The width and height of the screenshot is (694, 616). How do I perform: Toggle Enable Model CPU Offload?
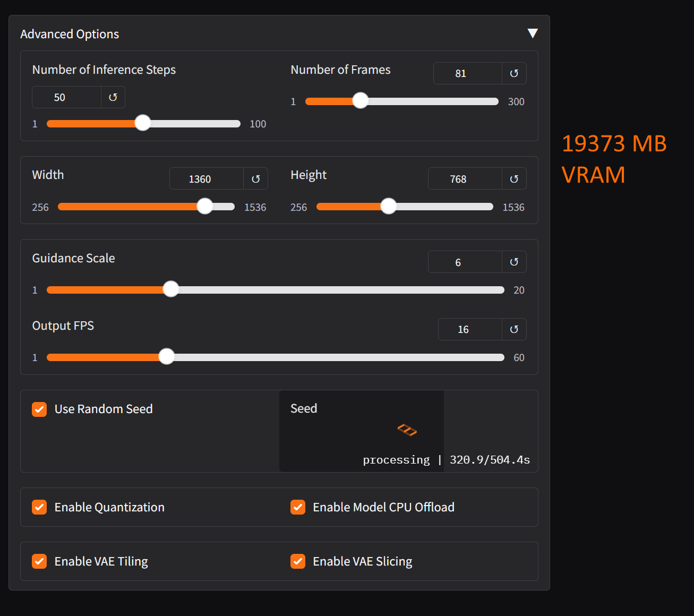tap(298, 507)
